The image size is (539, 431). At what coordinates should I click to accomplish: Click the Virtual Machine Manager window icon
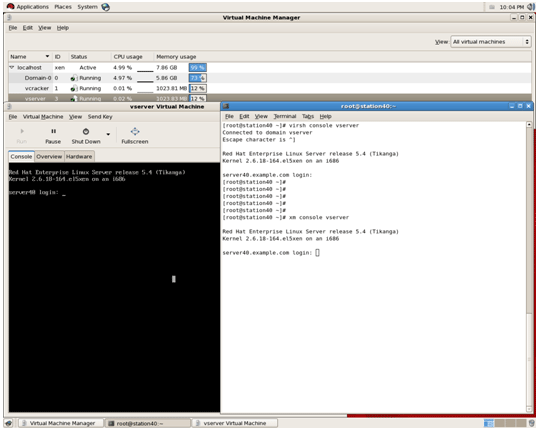pyautogui.click(x=9, y=18)
